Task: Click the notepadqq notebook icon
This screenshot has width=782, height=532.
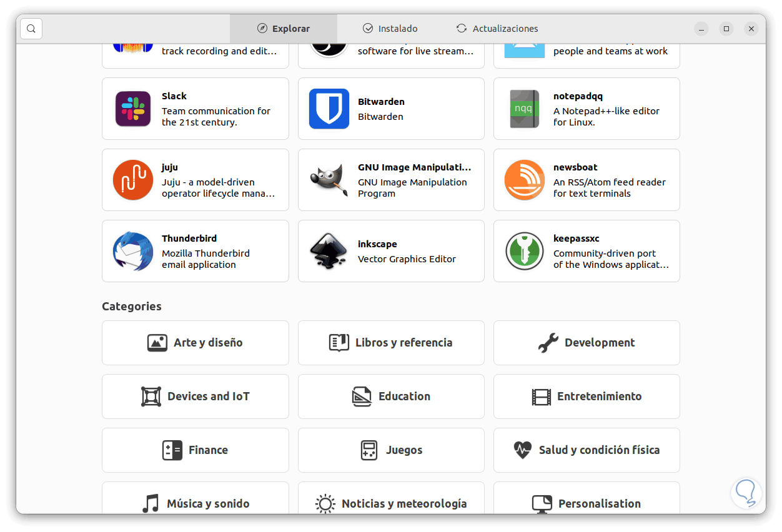Action: pos(525,109)
